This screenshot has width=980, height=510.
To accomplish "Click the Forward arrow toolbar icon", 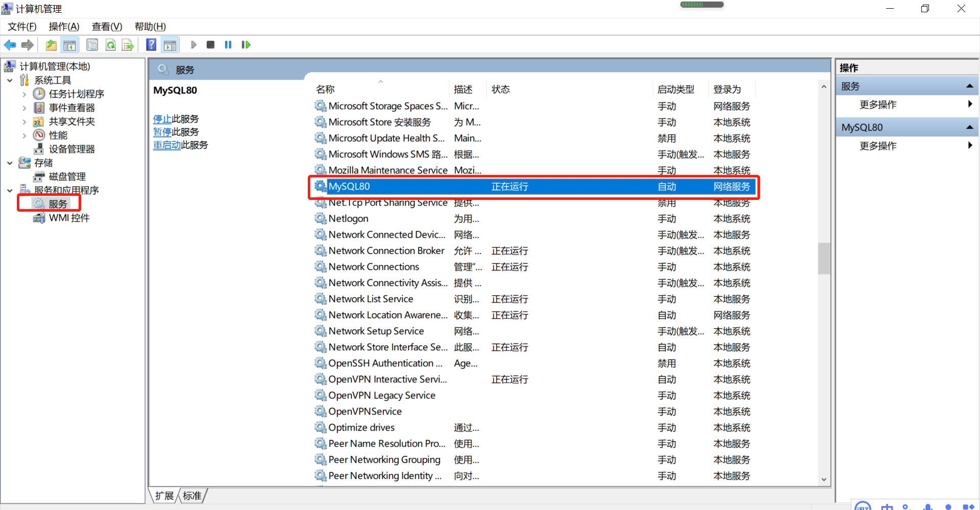I will pyautogui.click(x=28, y=45).
